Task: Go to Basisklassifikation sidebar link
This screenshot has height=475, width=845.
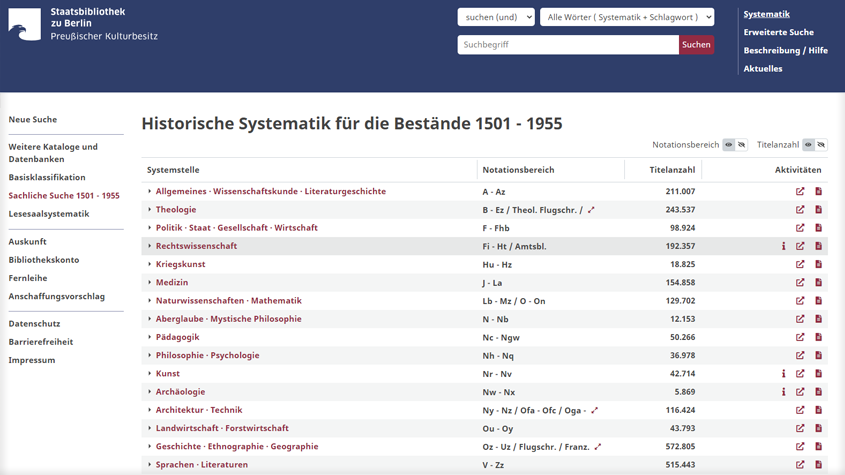Action: click(47, 177)
